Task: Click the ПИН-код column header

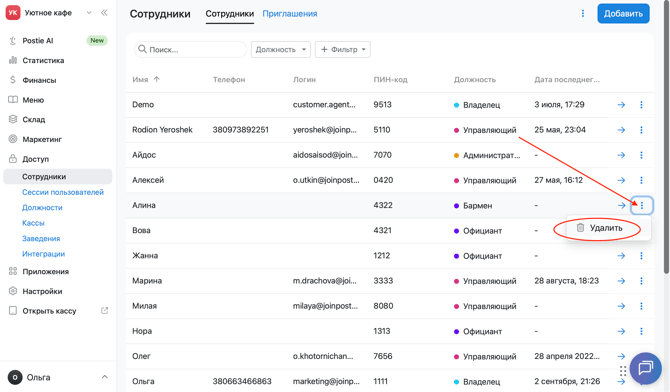Action: pos(390,80)
